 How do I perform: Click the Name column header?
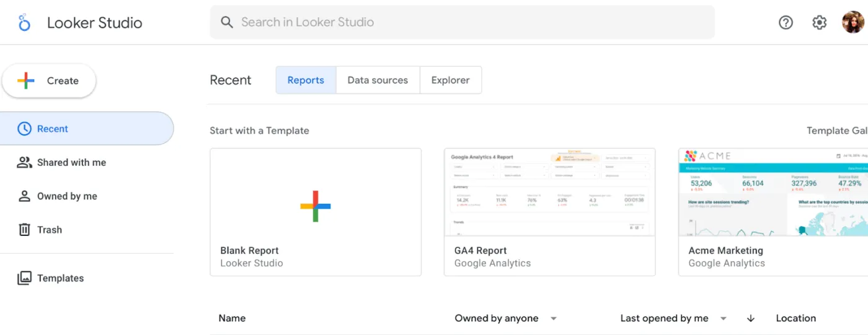[232, 318]
